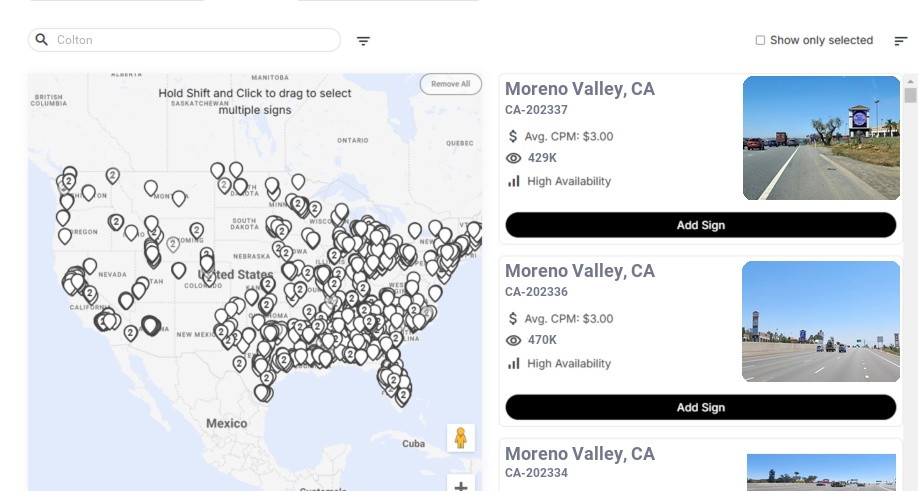Image resolution: width=920 pixels, height=491 pixels.
Task: Click availability bars icon for CA-202336
Action: tap(514, 363)
